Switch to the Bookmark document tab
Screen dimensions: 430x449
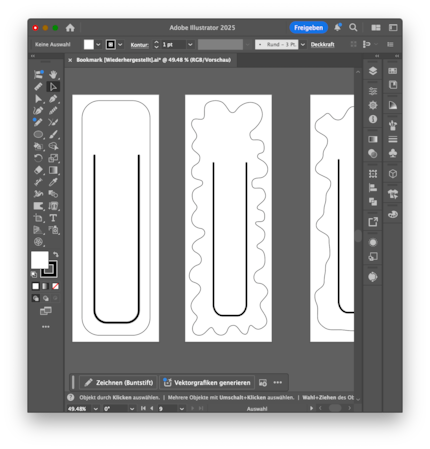pos(153,60)
